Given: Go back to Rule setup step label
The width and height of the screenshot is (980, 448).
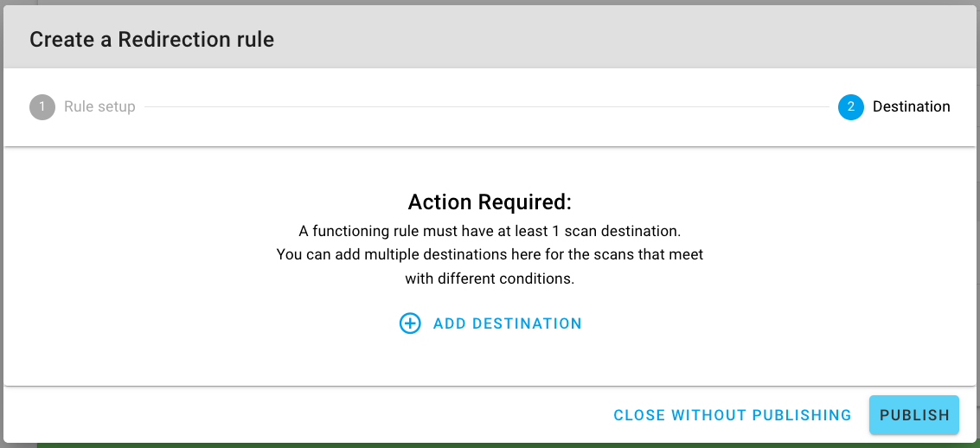Looking at the screenshot, I should tap(99, 107).
